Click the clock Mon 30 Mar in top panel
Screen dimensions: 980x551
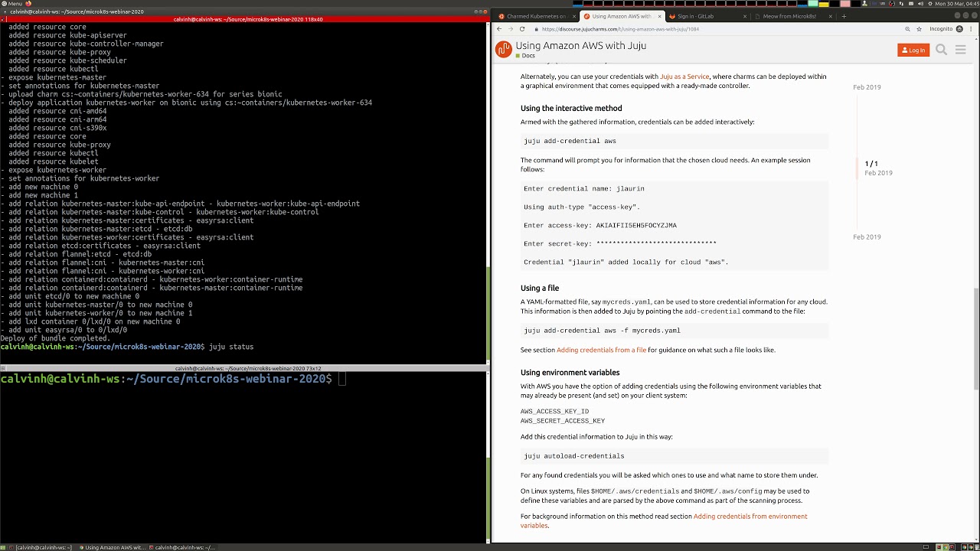point(956,3)
